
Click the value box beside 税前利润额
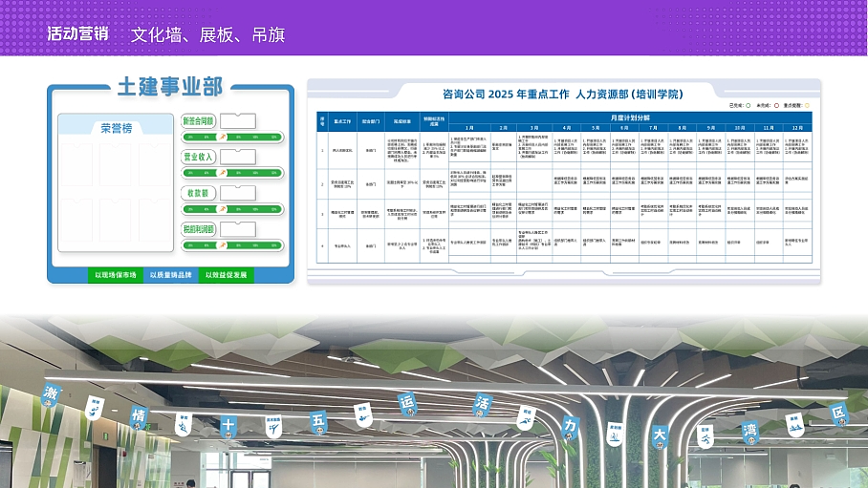[x=238, y=229]
